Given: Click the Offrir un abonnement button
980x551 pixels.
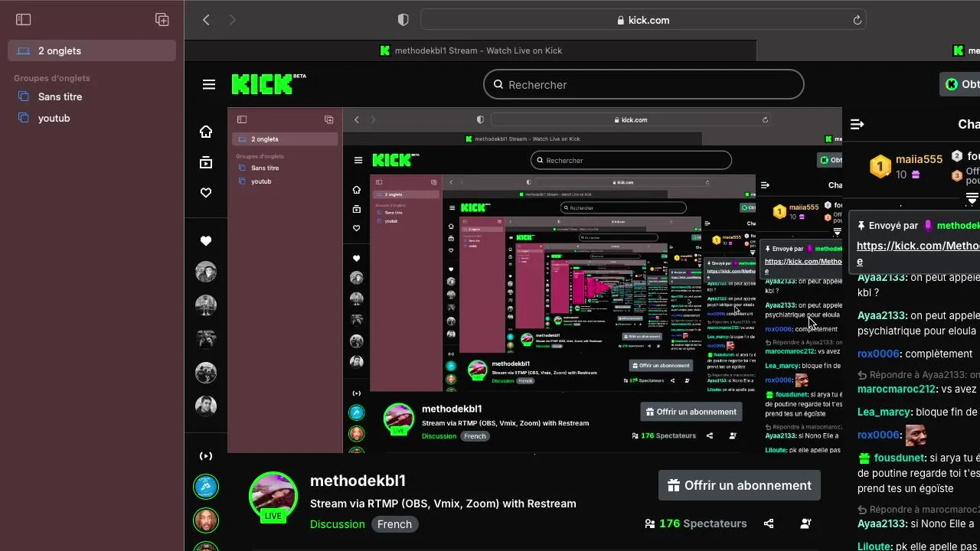Looking at the screenshot, I should (739, 485).
